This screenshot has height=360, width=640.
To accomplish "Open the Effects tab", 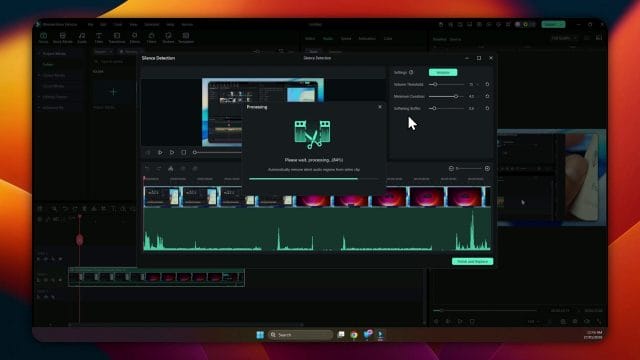I will (135, 38).
